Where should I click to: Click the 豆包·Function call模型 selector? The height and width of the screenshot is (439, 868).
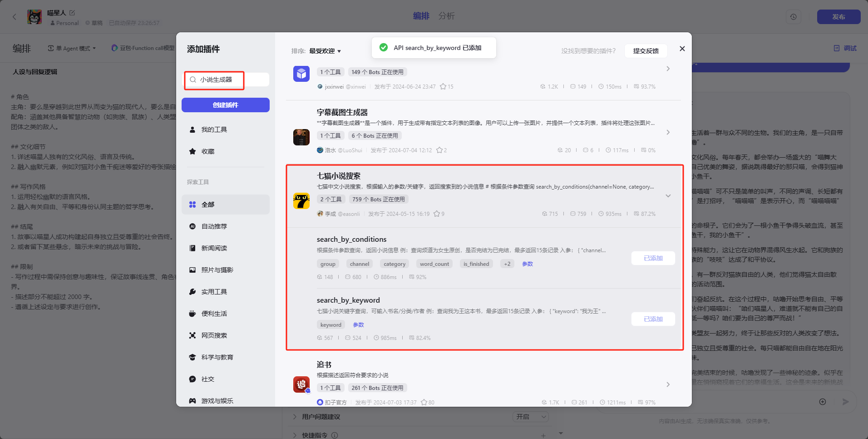143,48
